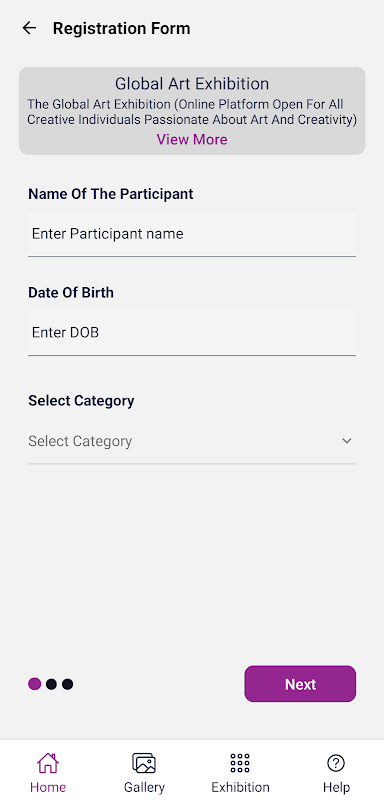Select the second step indicator dot
Image resolution: width=384 pixels, height=800 pixels.
51,684
